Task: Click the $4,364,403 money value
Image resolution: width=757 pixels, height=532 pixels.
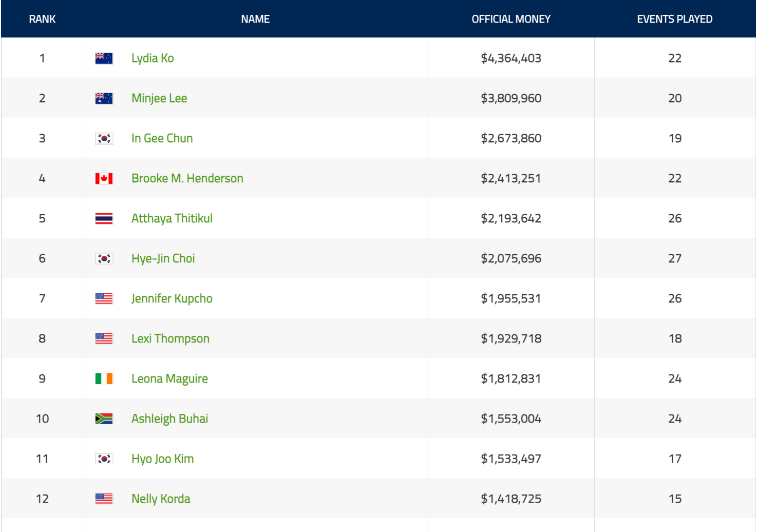Action: [x=511, y=58]
